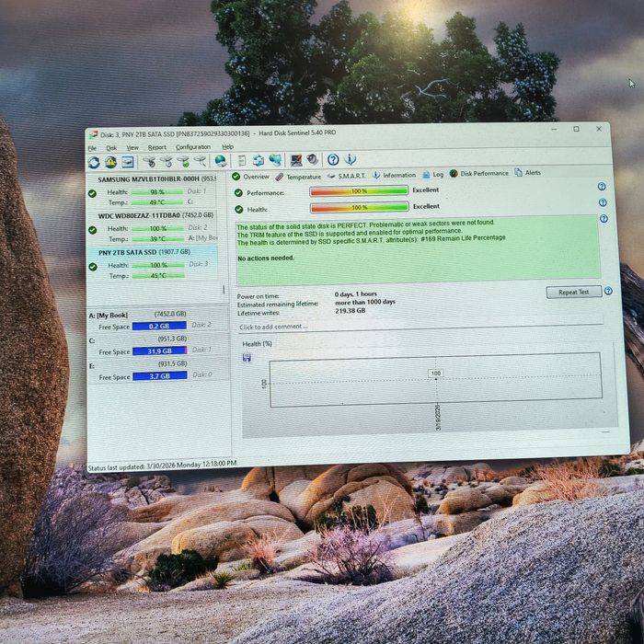Switch to the Disk Performance tab
Screen dimensions: 644x644
coord(479,173)
